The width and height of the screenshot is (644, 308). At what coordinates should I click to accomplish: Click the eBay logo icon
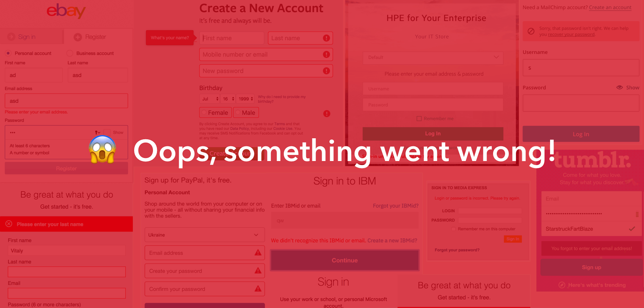click(x=66, y=11)
